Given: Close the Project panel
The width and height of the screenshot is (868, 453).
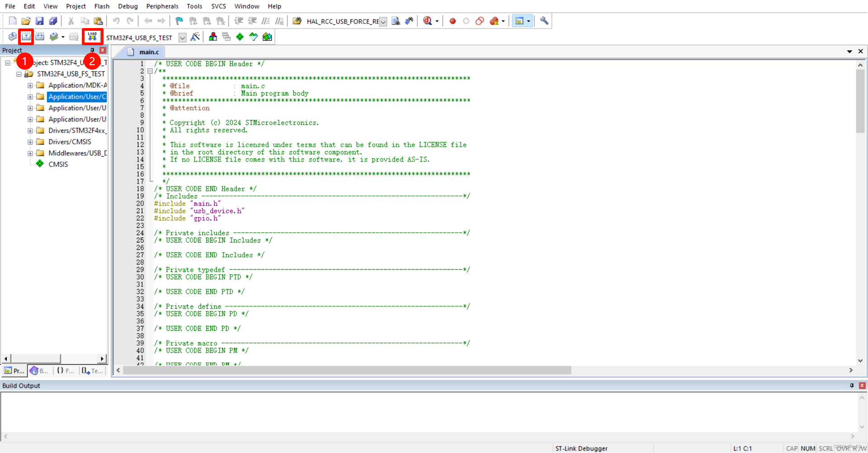Looking at the screenshot, I should tap(103, 50).
